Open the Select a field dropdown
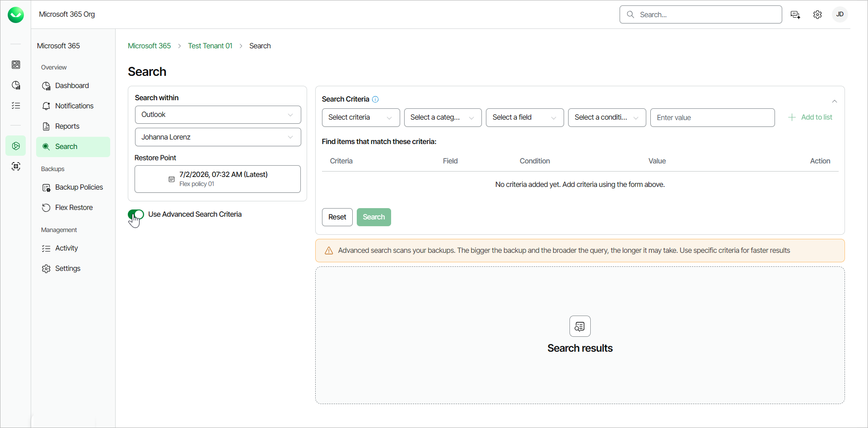The width and height of the screenshot is (868, 428). tap(525, 117)
